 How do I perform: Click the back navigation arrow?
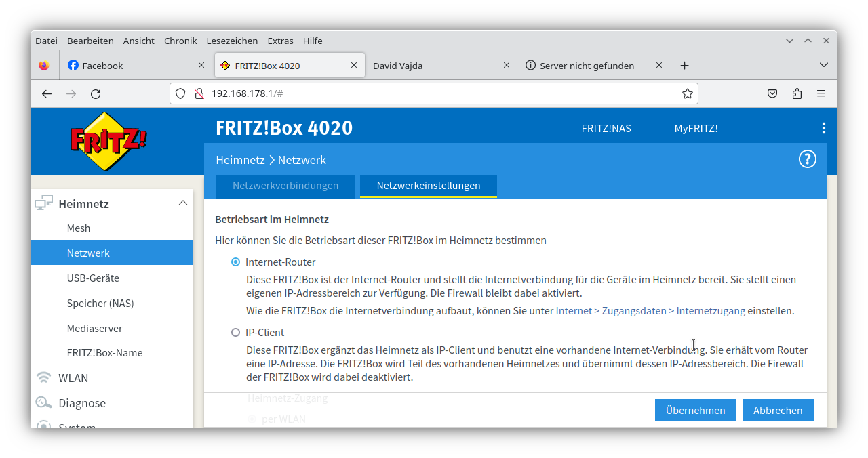tap(47, 93)
